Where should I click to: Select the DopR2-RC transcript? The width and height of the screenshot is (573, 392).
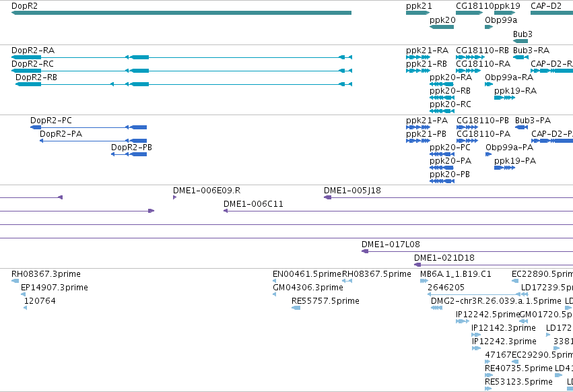(182, 71)
